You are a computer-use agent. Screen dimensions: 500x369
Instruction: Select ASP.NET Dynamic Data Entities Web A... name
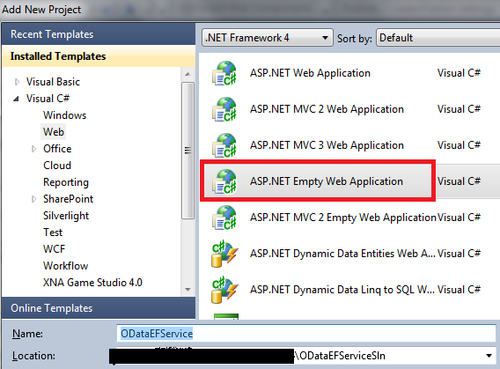(343, 254)
